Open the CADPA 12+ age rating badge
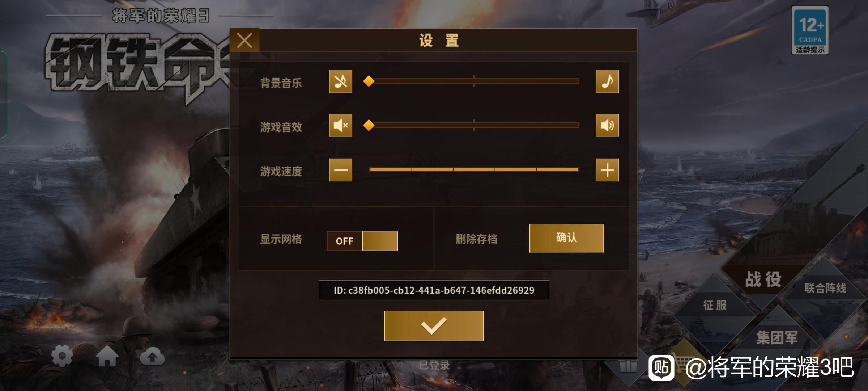 tap(810, 30)
